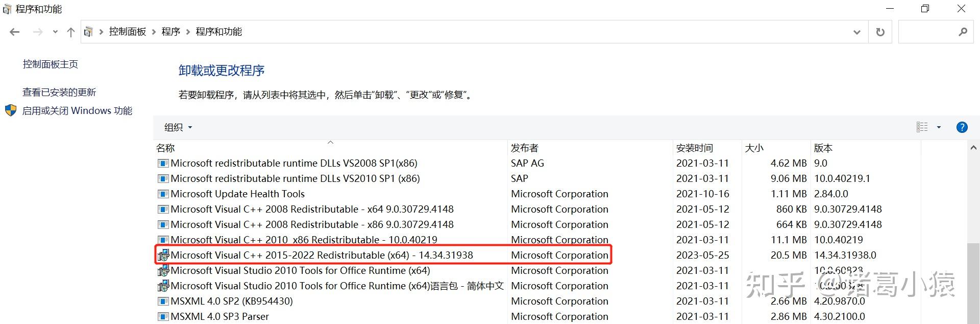Change view using view options icon
Image resolution: width=980 pixels, height=324 pixels.
922,127
